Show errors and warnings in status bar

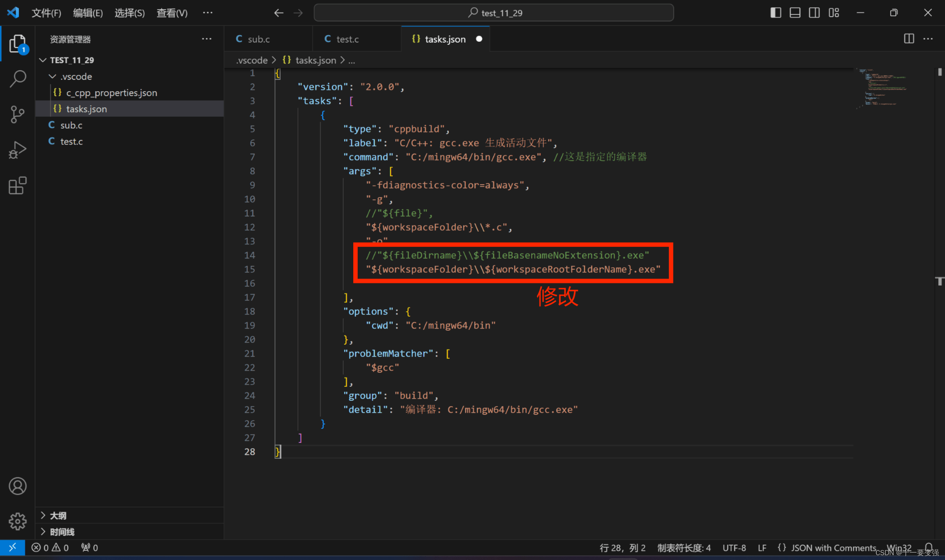[50, 547]
